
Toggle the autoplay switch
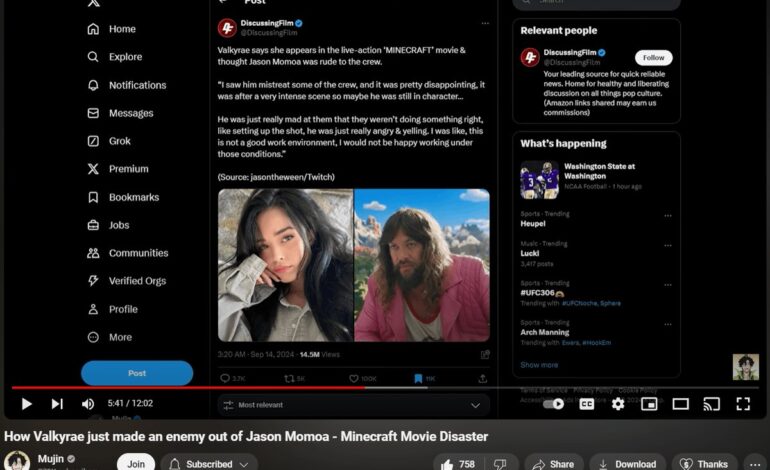coord(553,404)
